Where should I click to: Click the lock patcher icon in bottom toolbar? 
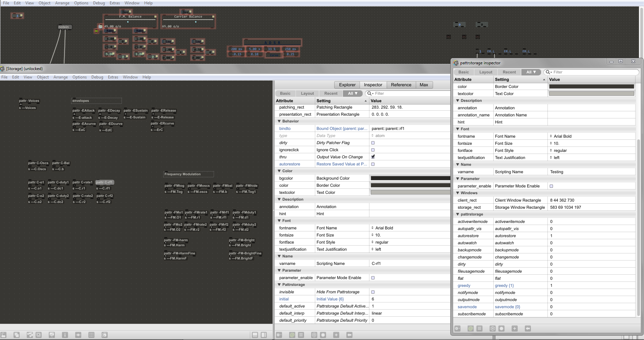click(x=3, y=335)
